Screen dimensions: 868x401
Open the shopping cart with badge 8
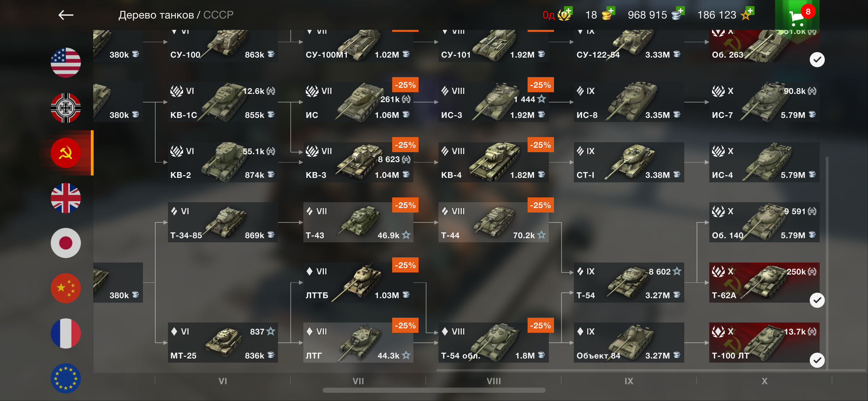tap(797, 15)
